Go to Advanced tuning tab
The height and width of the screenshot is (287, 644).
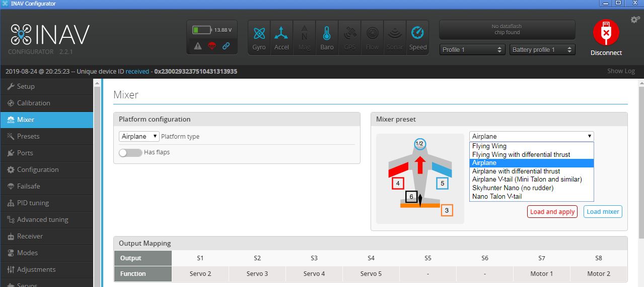47,219
